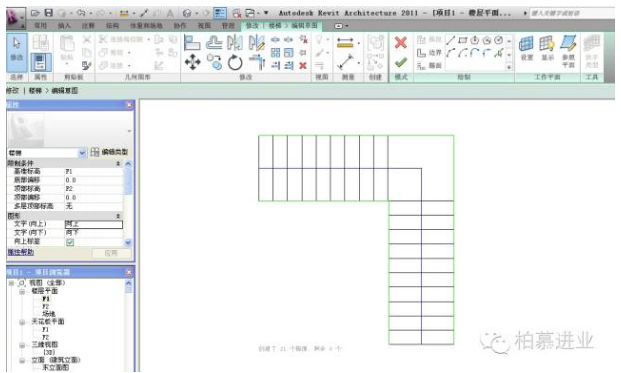The width and height of the screenshot is (621, 373).
Task: Open the 结构 ribbon tab
Action: 112,26
